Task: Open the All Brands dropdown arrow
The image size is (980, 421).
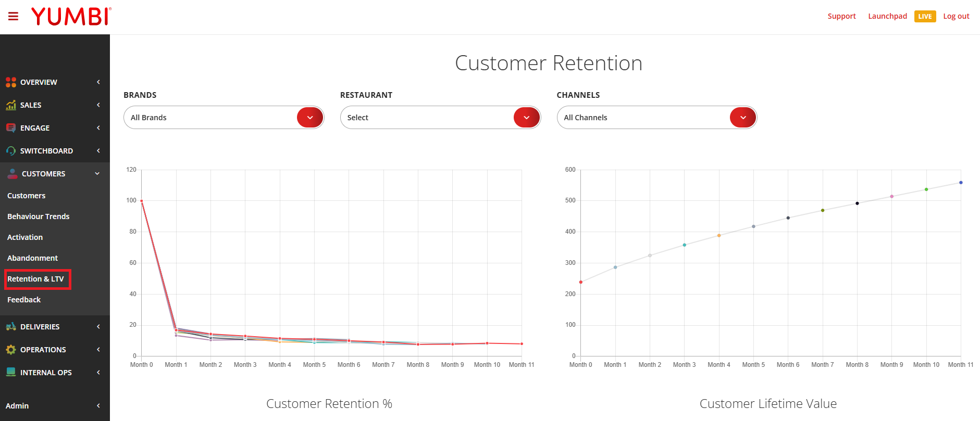Action: point(310,118)
